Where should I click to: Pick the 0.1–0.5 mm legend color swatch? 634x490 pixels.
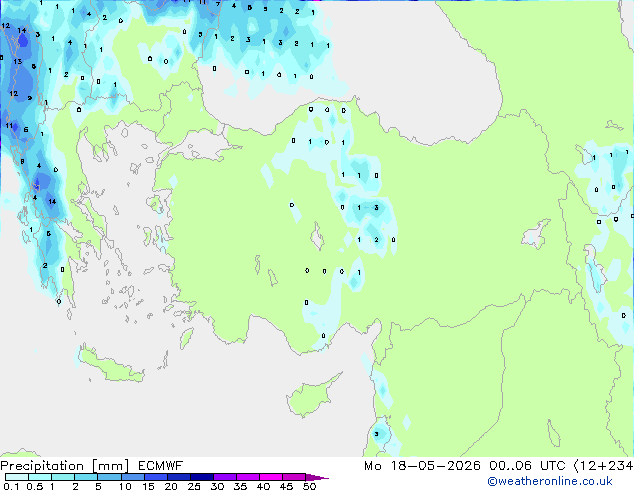tap(17, 477)
